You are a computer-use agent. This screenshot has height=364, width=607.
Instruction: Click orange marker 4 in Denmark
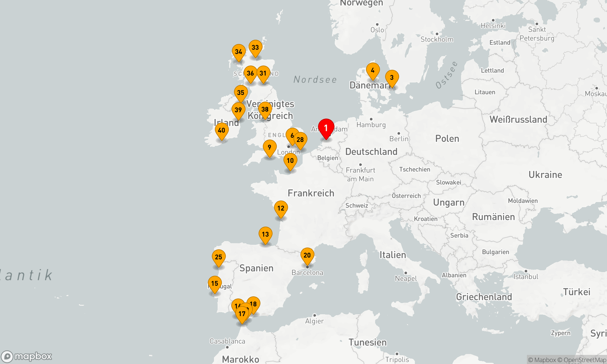373,70
